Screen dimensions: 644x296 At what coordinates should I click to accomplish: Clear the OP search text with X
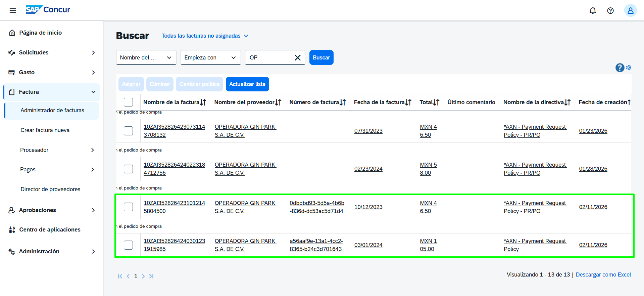297,57
